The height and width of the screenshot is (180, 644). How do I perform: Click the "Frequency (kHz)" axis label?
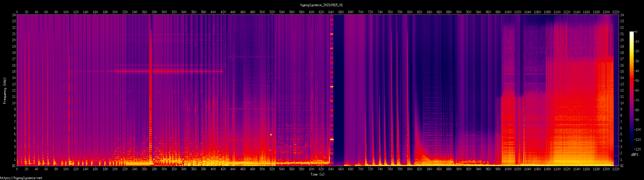point(5,91)
